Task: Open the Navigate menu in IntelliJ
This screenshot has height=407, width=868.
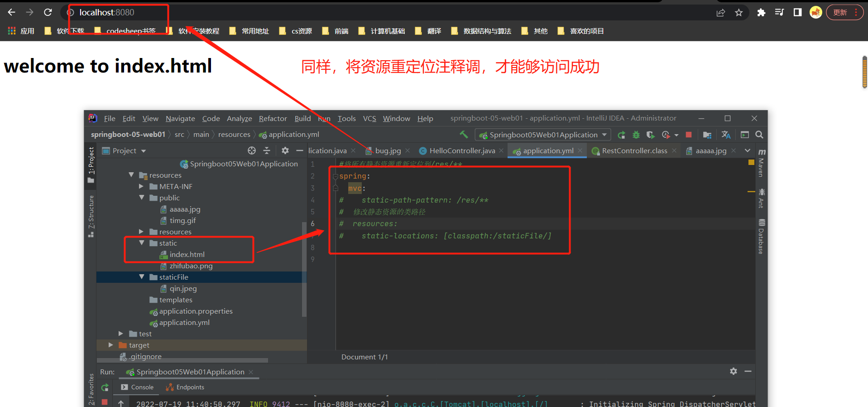Action: 180,118
